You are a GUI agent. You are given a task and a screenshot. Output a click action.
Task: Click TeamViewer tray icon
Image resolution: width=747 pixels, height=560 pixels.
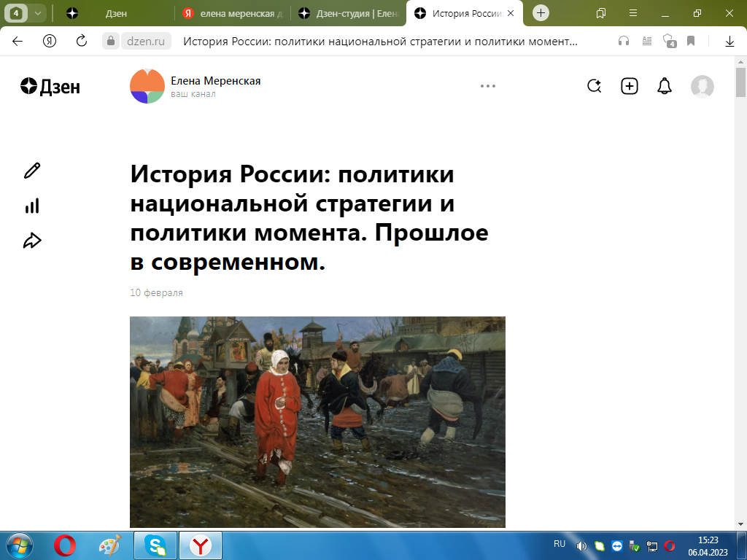[617, 546]
